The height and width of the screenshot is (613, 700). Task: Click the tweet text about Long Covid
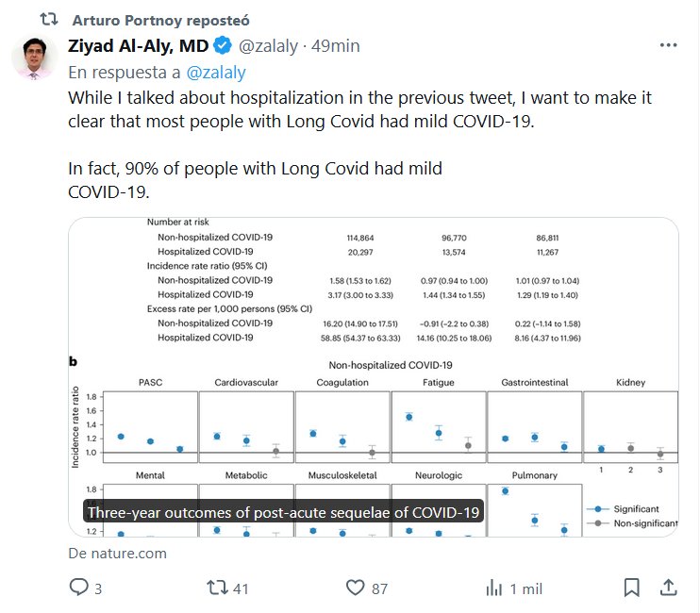[358, 109]
